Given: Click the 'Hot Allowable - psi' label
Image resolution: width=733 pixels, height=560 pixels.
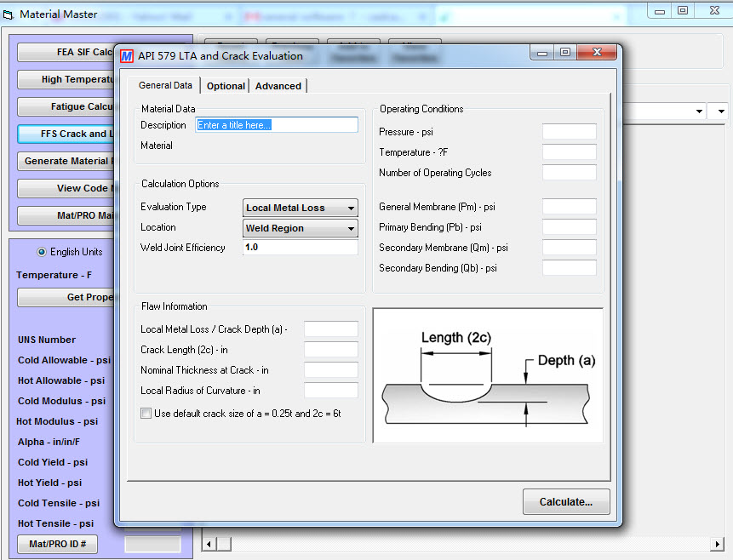Looking at the screenshot, I should [61, 380].
